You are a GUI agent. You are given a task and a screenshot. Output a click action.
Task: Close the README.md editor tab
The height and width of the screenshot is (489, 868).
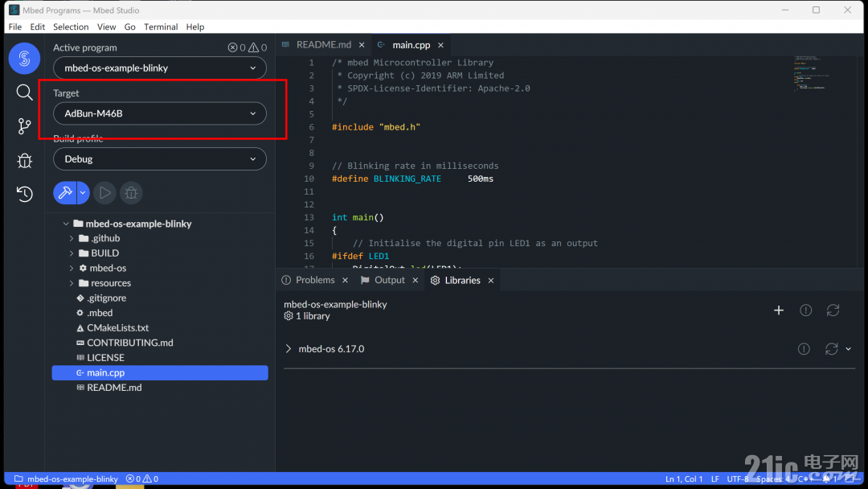[x=362, y=45]
